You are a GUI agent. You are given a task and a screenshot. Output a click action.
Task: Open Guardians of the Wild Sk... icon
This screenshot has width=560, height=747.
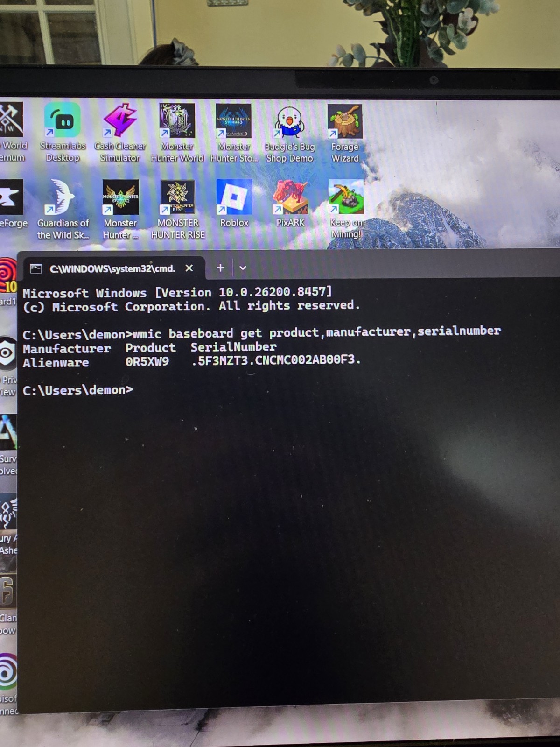[x=63, y=209]
